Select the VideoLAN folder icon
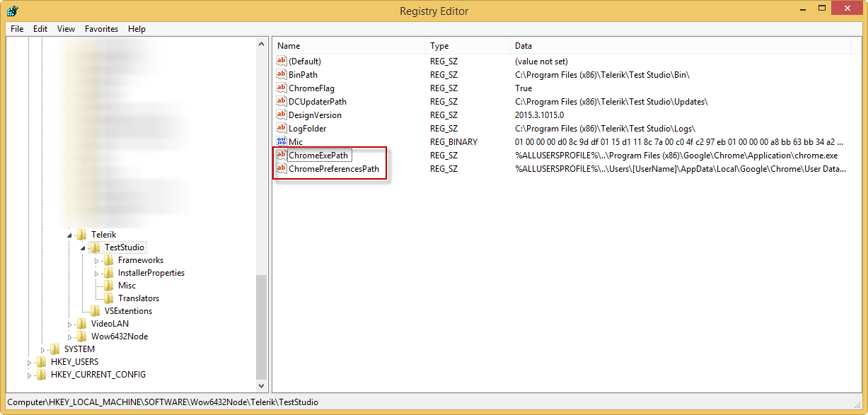 (x=82, y=324)
